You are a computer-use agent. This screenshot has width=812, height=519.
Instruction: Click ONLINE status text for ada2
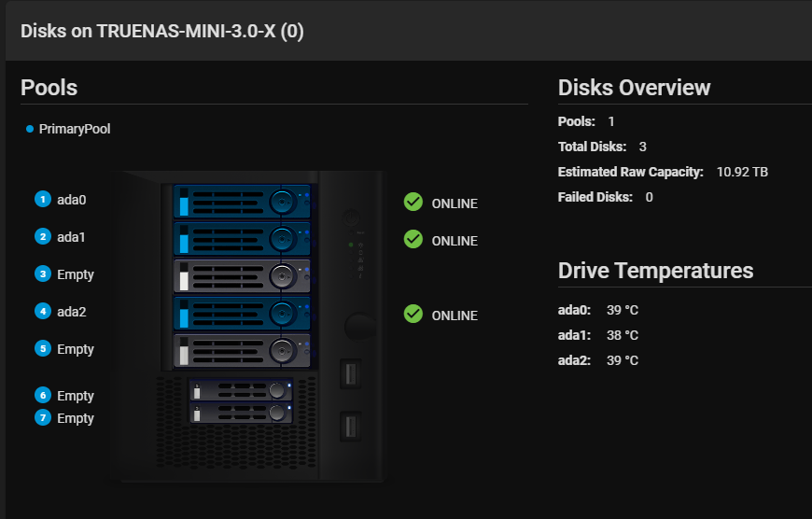click(x=455, y=316)
